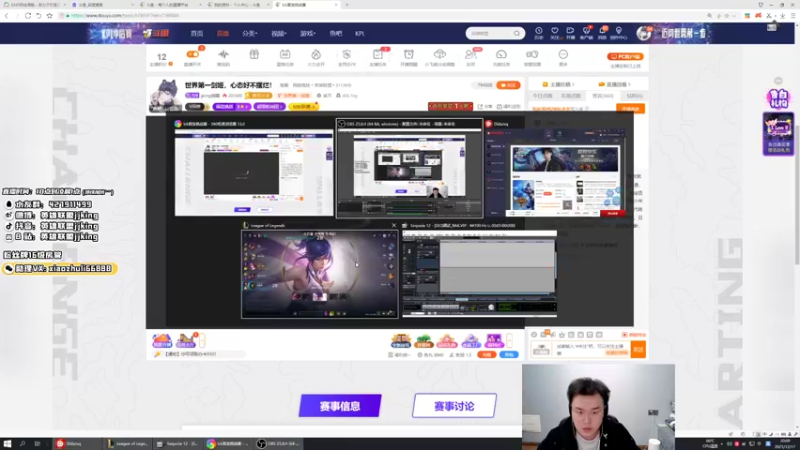Expand the 分类 dropdown in Douyu header
The height and width of the screenshot is (450, 800).
(x=249, y=33)
